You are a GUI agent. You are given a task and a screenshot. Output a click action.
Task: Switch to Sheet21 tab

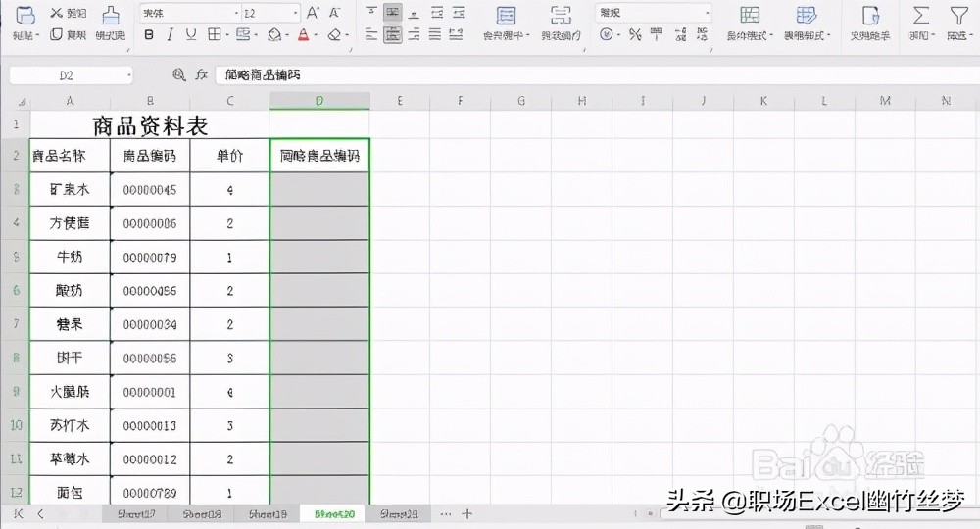coord(400,514)
